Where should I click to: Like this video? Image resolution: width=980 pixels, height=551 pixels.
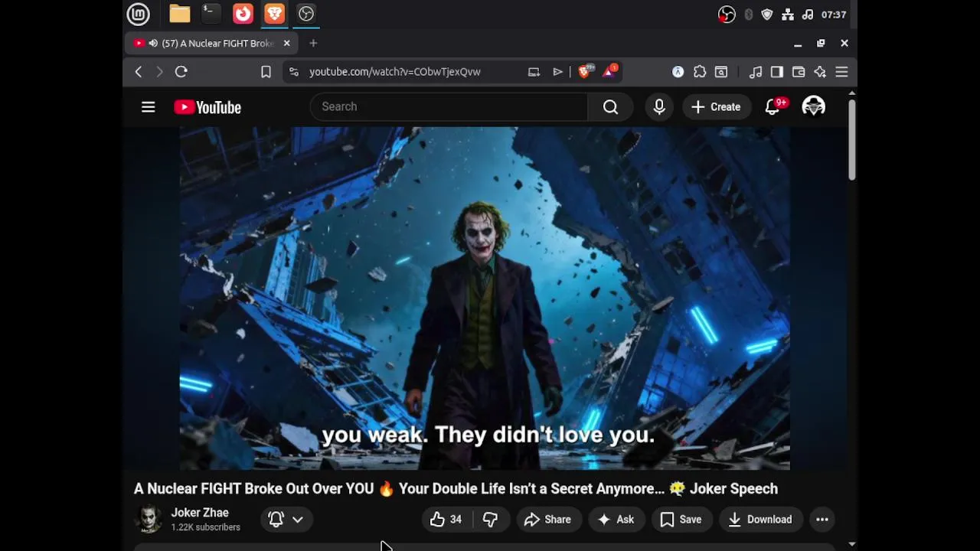pos(446,520)
